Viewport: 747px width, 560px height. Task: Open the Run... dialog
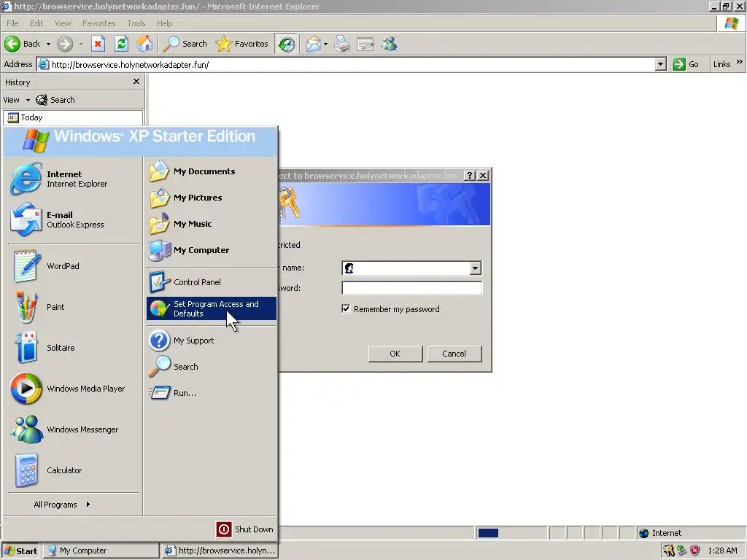(x=211, y=393)
